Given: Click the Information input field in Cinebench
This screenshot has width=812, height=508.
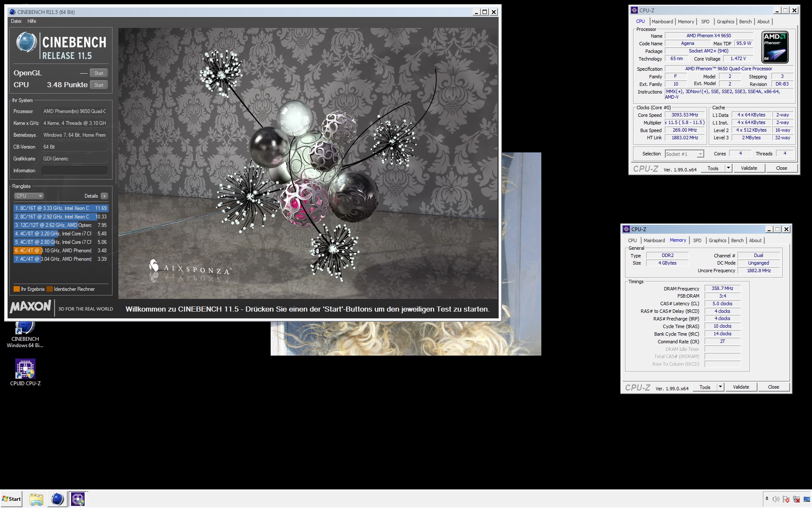Looking at the screenshot, I should (74, 171).
